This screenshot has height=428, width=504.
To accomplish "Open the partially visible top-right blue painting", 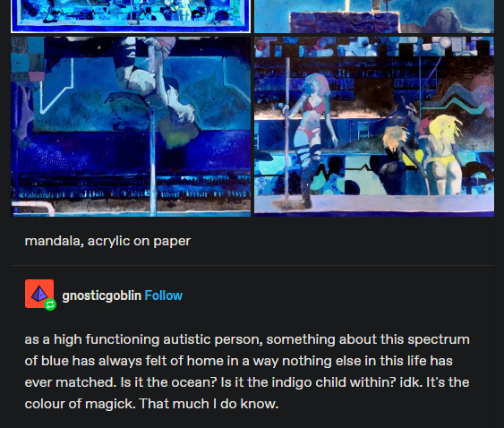I will (x=374, y=16).
